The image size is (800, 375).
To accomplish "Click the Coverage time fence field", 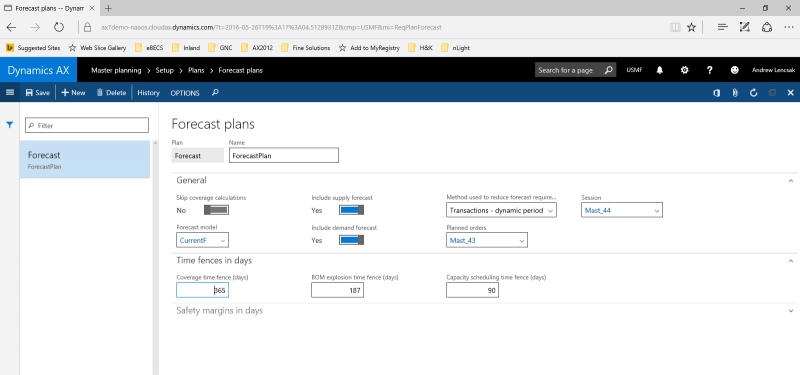I will (203, 290).
